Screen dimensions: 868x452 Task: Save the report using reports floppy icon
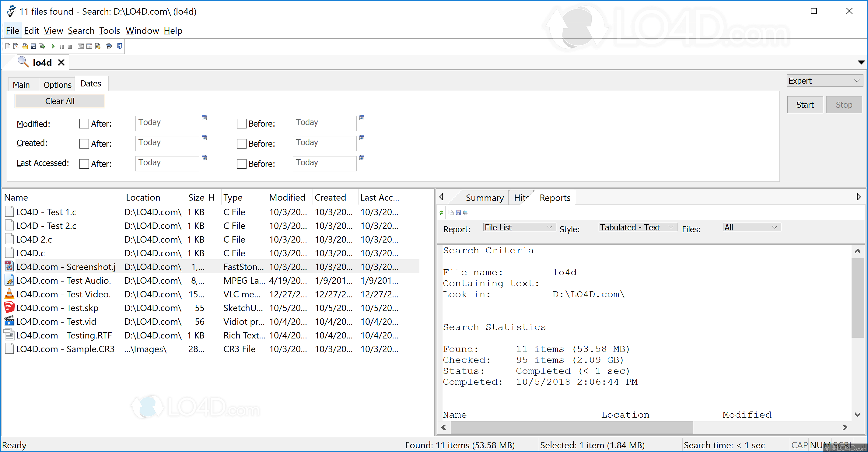pyautogui.click(x=458, y=212)
